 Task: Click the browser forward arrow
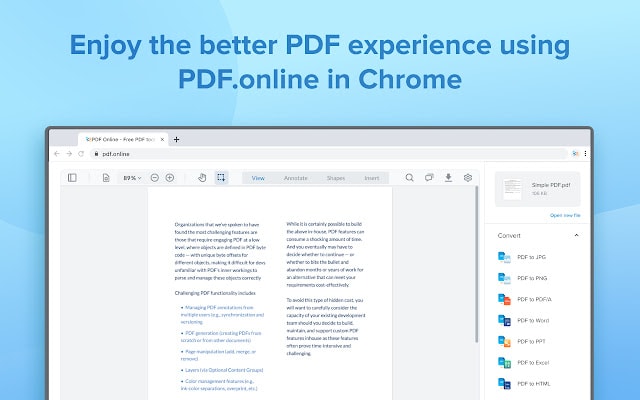coord(69,154)
